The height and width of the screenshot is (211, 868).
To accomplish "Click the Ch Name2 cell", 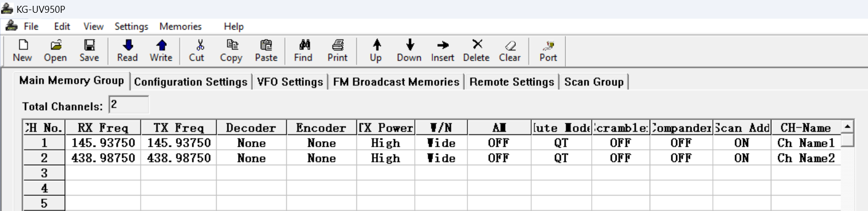I will [x=806, y=158].
